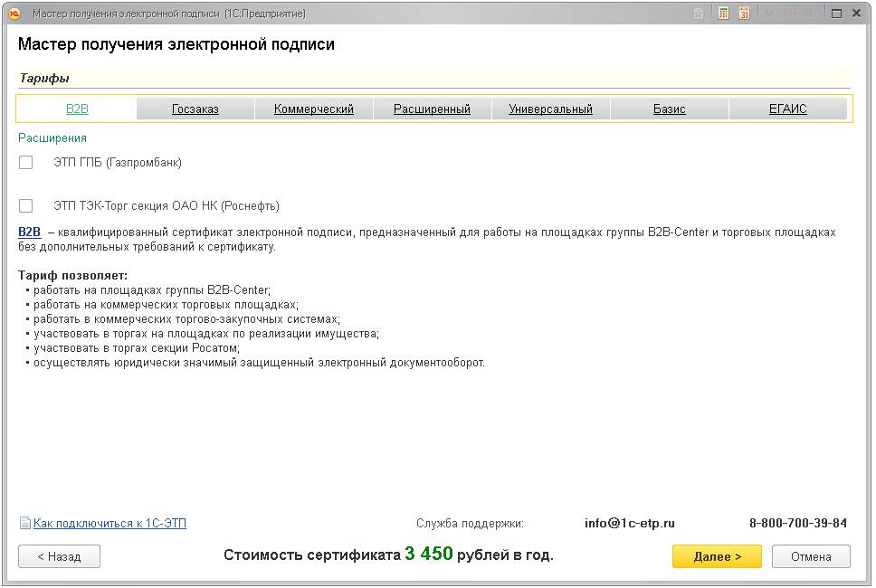Click the certificate price 3 450
The image size is (876, 588).
coord(429,554)
